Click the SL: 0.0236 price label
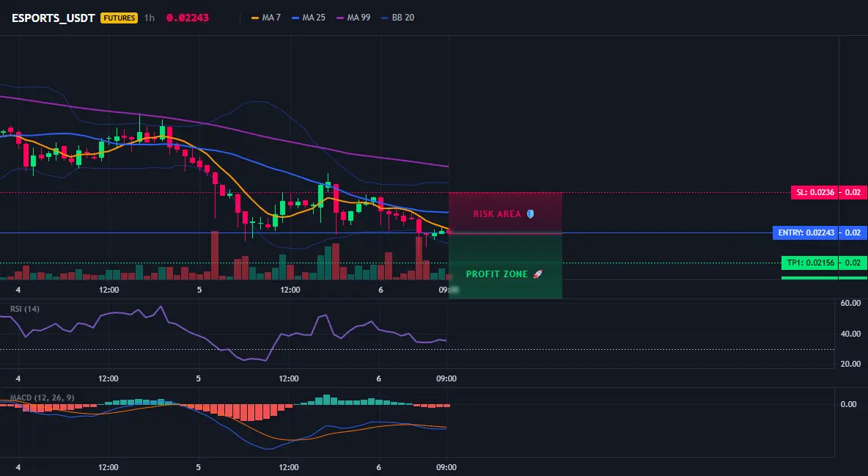Screen dimensions: 868x476 815,192
